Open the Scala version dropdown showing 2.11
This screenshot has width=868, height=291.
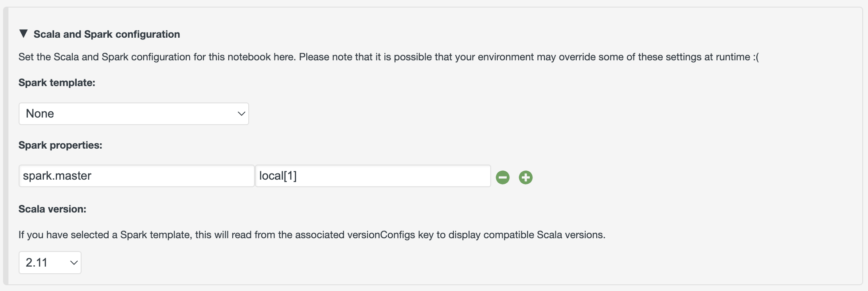50,262
